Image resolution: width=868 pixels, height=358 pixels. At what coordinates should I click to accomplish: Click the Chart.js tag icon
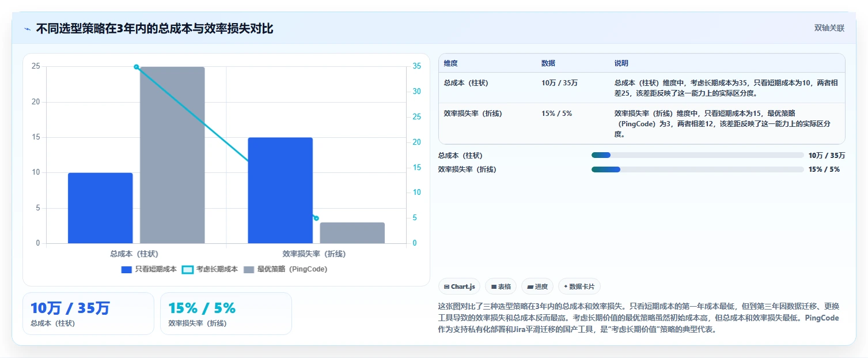click(x=446, y=287)
